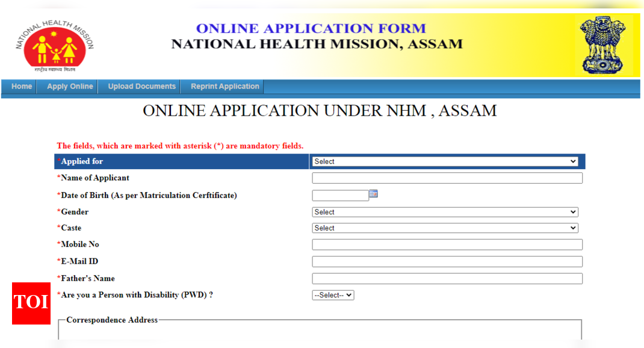Image resolution: width=644 pixels, height=348 pixels.
Task: Open the Person with Disability dropdown
Action: [333, 295]
